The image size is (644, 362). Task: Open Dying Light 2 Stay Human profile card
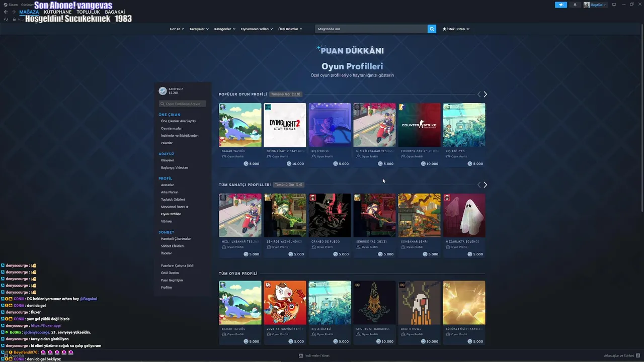pyautogui.click(x=285, y=135)
